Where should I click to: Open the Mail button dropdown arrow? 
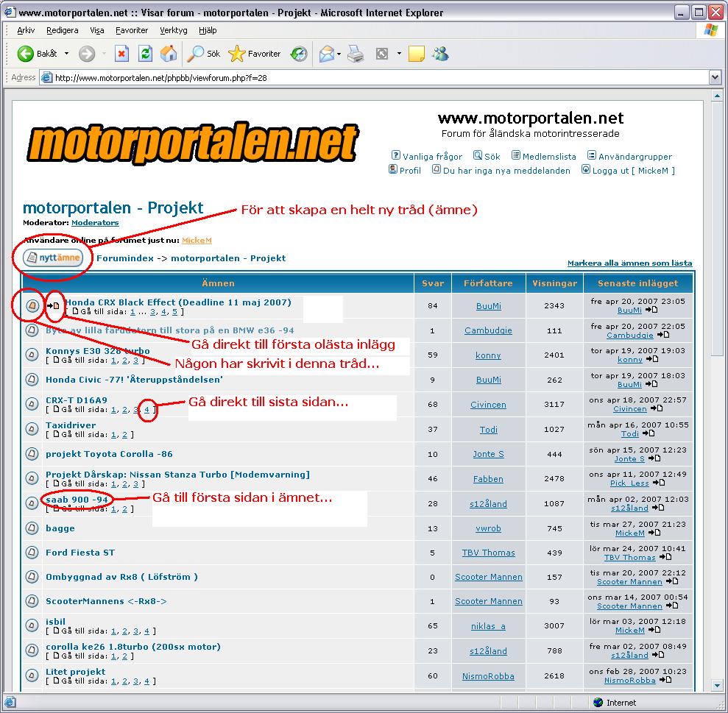coord(339,54)
